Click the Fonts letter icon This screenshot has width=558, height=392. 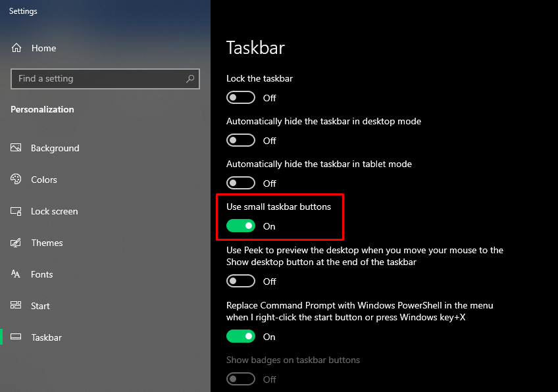pyautogui.click(x=16, y=274)
